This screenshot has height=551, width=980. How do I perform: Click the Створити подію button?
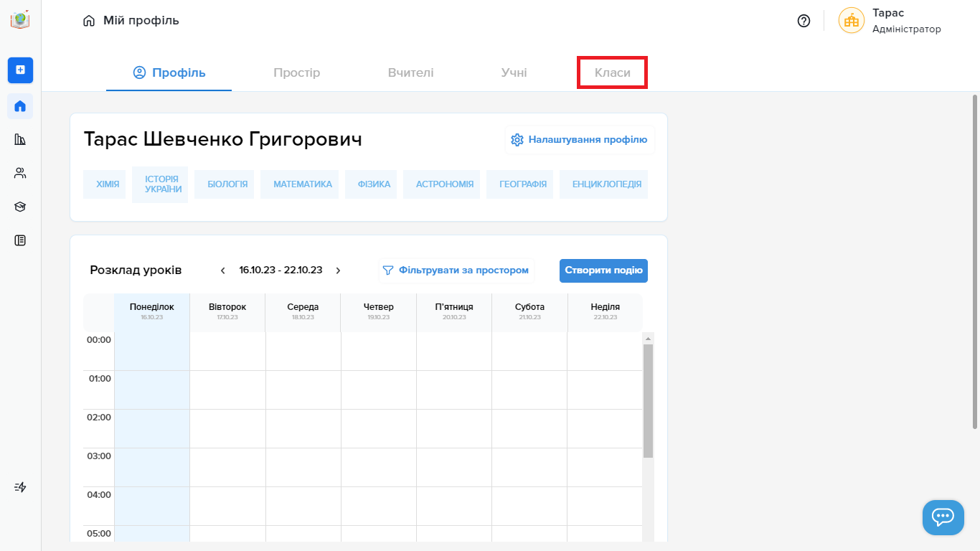click(x=603, y=270)
